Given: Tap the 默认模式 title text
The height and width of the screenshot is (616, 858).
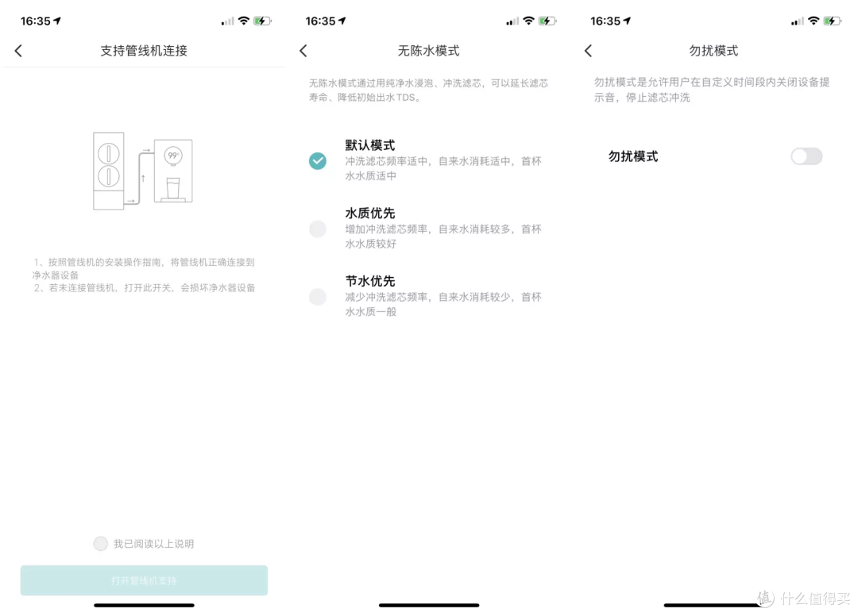Looking at the screenshot, I should click(x=370, y=145).
